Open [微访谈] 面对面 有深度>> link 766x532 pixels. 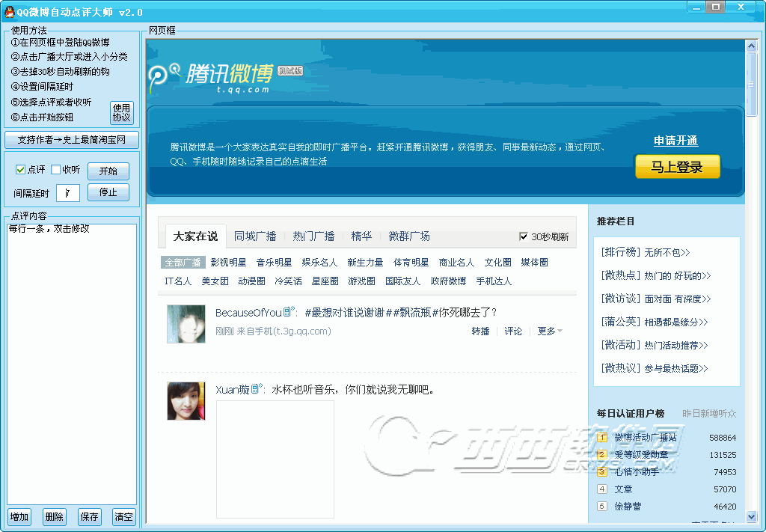(x=655, y=299)
